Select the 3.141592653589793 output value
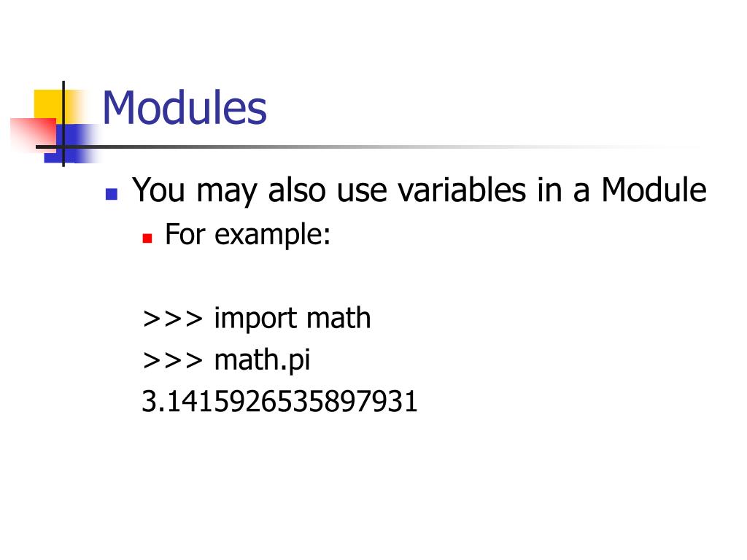 pyautogui.click(x=279, y=401)
